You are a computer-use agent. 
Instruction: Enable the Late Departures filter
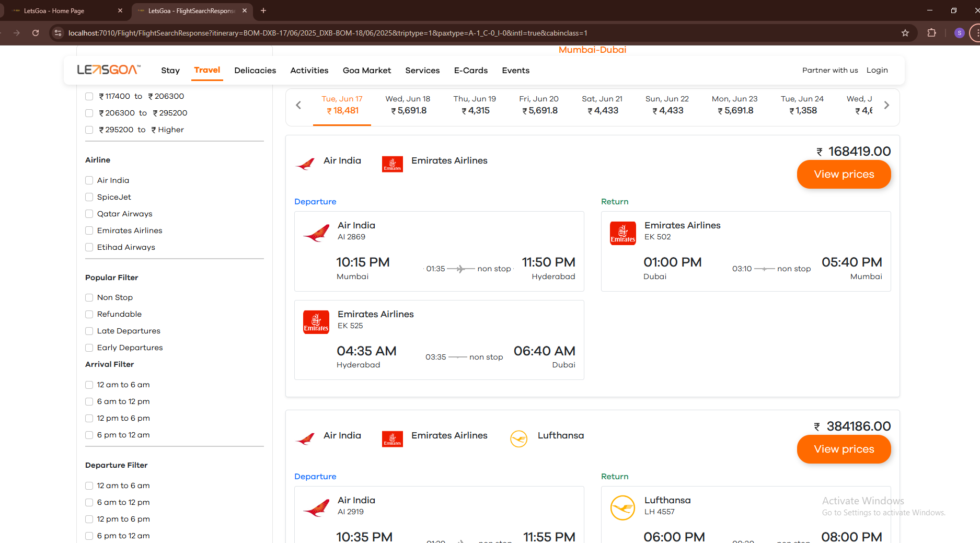tap(89, 331)
